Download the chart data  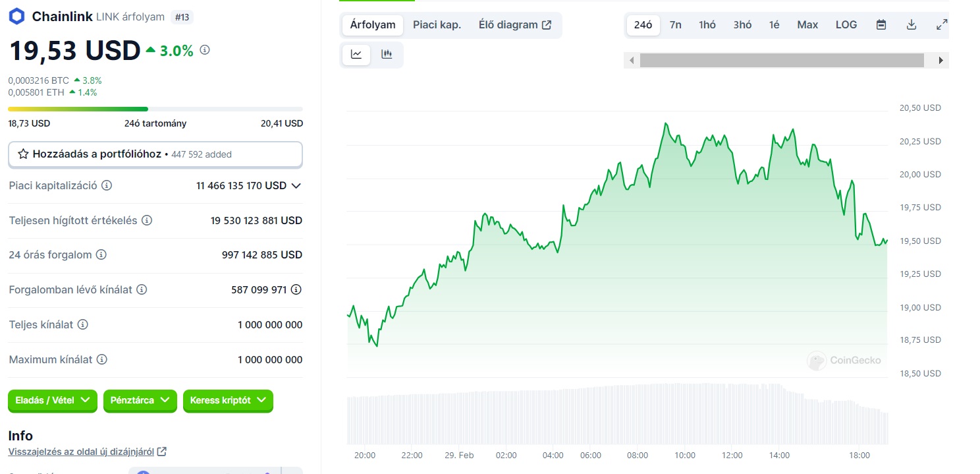click(912, 25)
